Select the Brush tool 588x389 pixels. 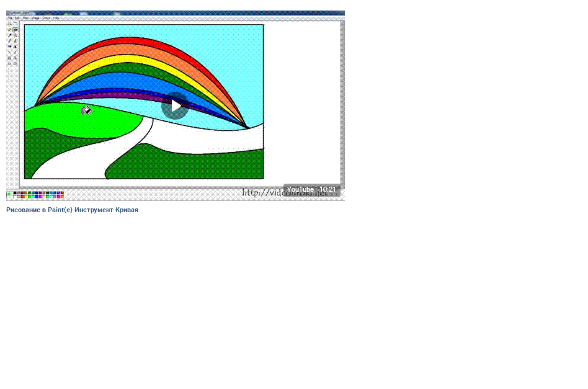coord(15,41)
